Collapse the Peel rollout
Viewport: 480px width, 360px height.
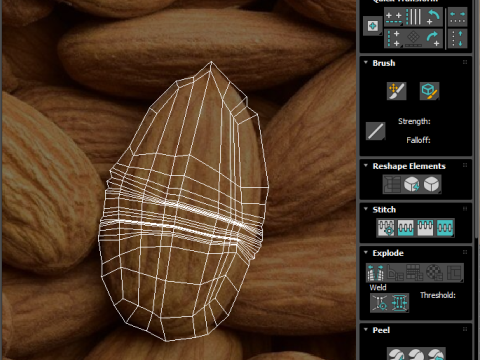366,330
